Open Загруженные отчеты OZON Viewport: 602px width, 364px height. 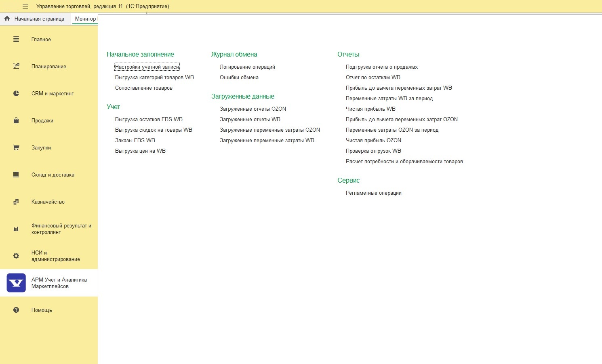point(253,109)
